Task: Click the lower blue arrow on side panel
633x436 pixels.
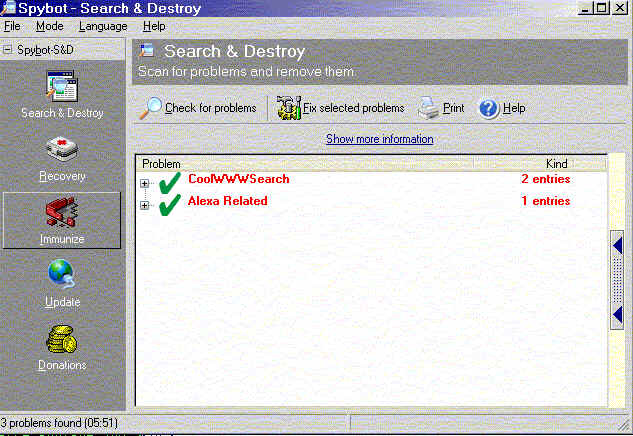Action: point(618,314)
